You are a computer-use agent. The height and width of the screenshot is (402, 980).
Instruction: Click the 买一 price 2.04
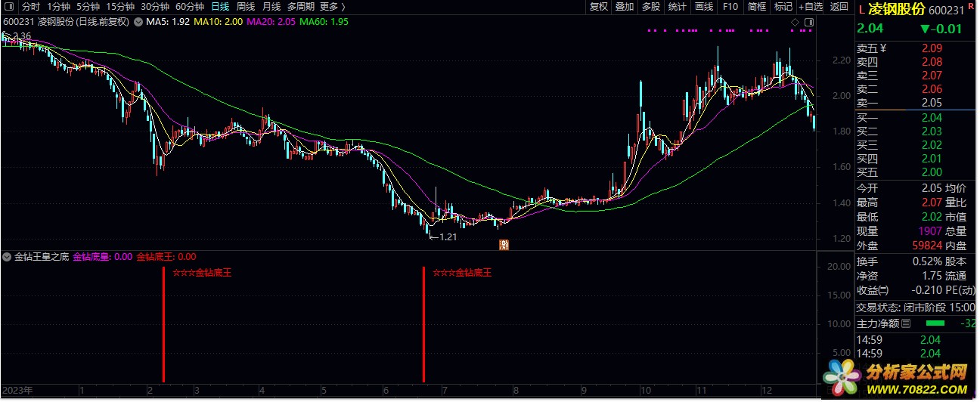point(932,118)
